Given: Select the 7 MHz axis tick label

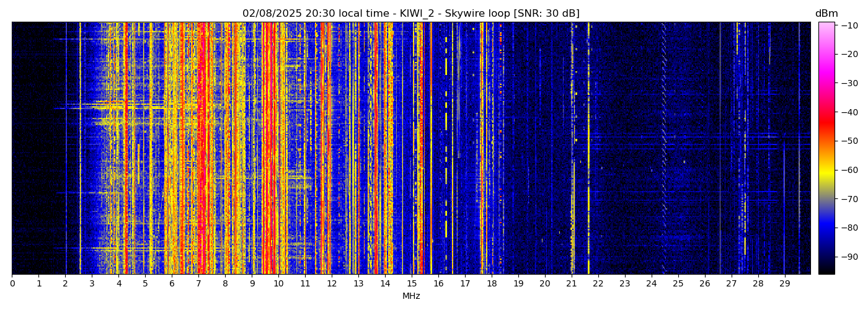Looking at the screenshot, I should (198, 283).
